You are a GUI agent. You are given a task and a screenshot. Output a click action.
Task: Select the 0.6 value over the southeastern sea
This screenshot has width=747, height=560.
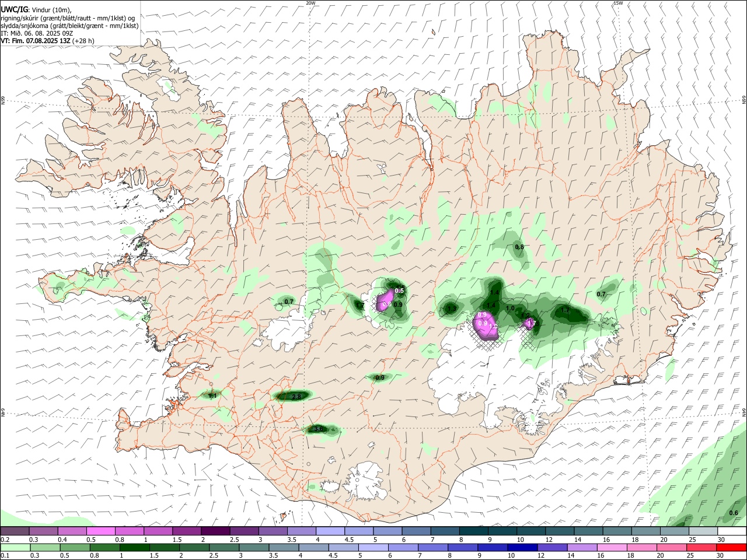click(x=734, y=513)
